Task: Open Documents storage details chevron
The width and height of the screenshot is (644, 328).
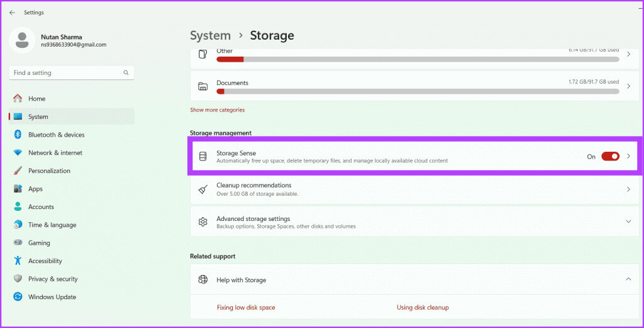Action: (628, 86)
